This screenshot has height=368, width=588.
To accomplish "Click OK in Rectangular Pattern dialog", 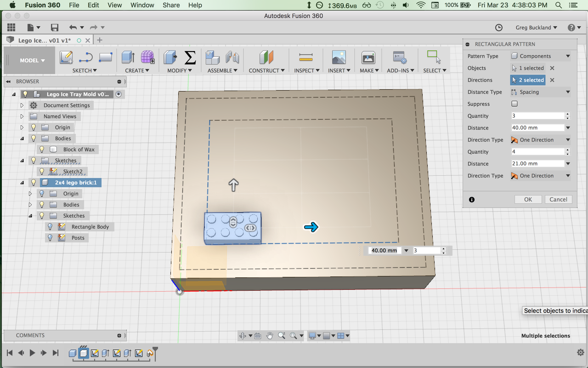I will point(528,199).
